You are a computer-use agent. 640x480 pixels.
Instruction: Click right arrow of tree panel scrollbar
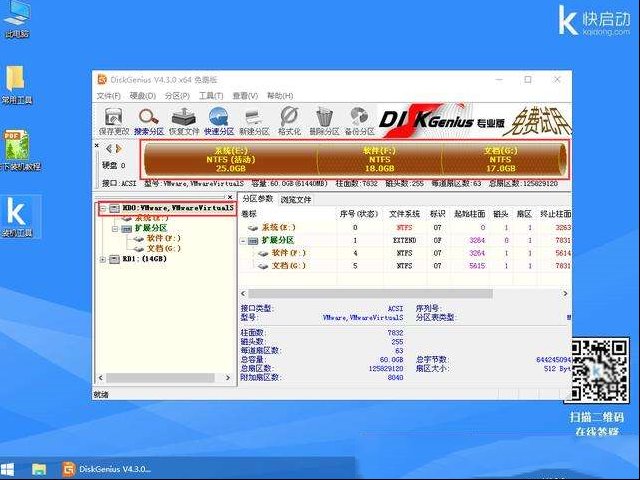click(x=228, y=378)
